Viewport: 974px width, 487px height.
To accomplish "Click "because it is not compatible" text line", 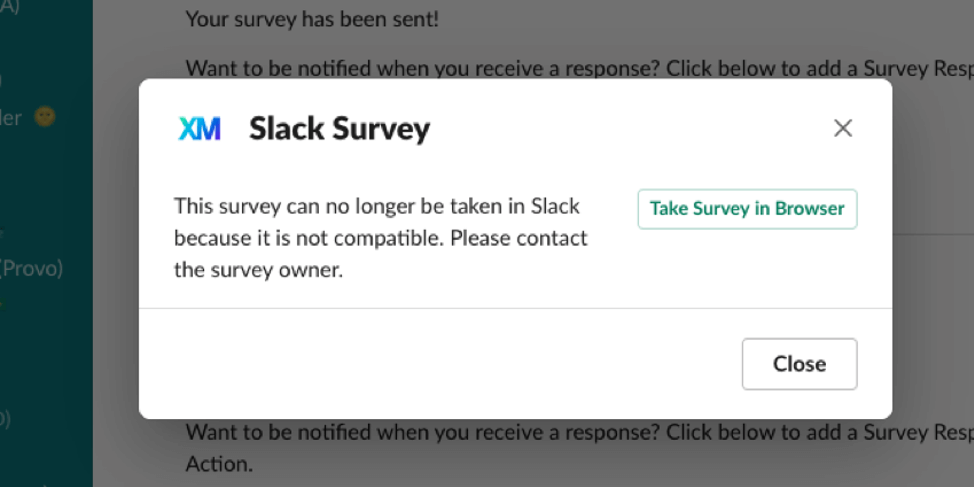I will 381,238.
